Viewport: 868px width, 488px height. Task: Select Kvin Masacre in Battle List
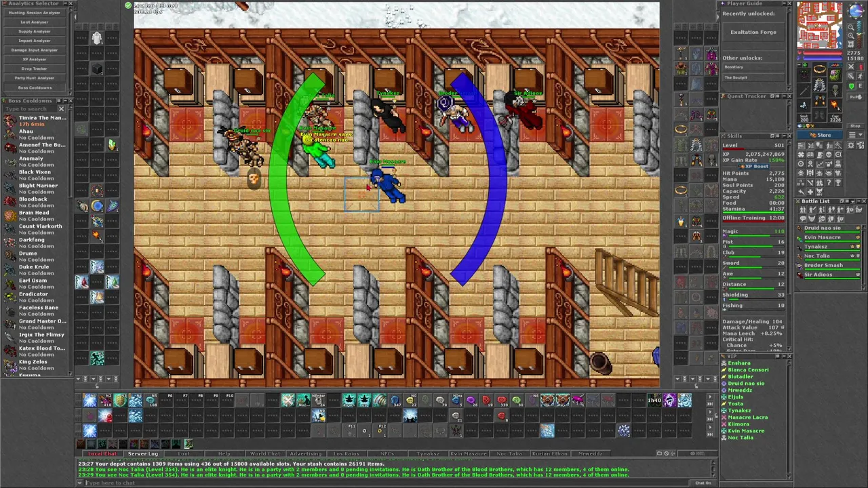click(x=827, y=237)
